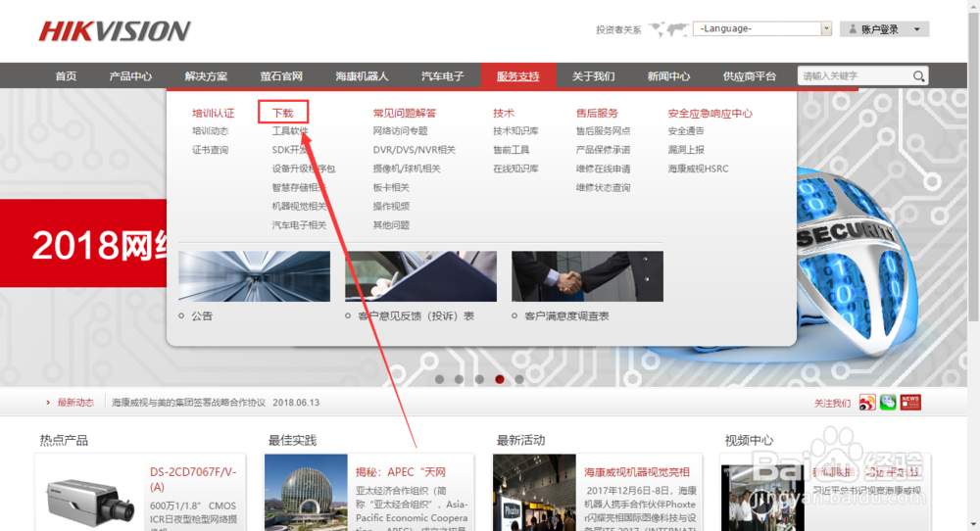Open 智慧存储相关 link
Image resolution: width=980 pixels, height=531 pixels.
tap(299, 187)
